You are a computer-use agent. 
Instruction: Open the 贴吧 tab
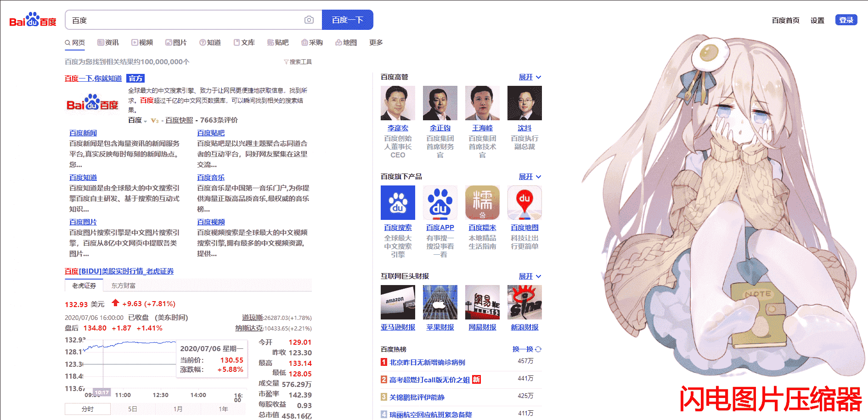click(x=278, y=43)
